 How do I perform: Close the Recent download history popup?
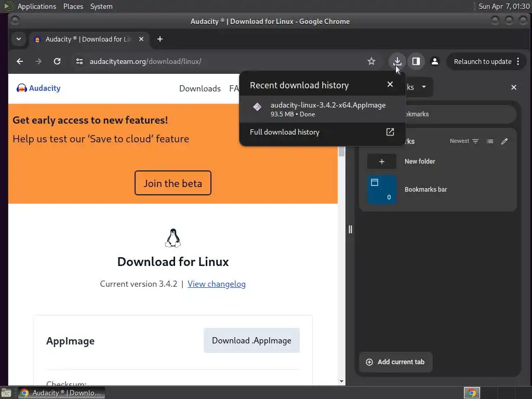pyautogui.click(x=390, y=84)
